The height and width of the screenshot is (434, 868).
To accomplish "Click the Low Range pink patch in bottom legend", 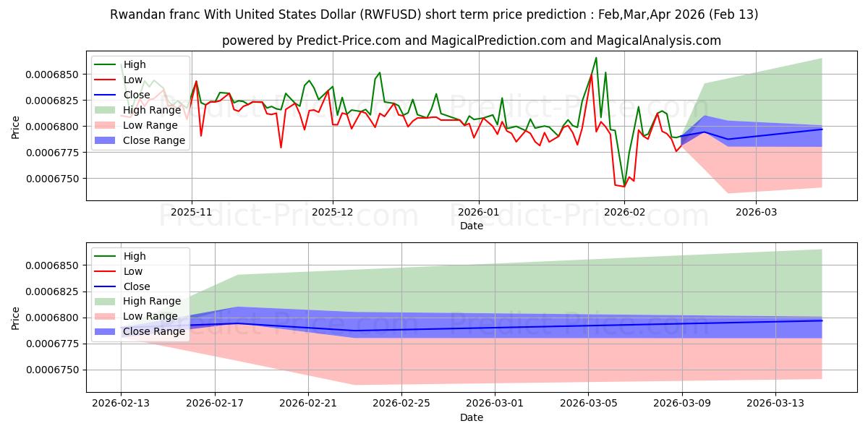I will [106, 316].
